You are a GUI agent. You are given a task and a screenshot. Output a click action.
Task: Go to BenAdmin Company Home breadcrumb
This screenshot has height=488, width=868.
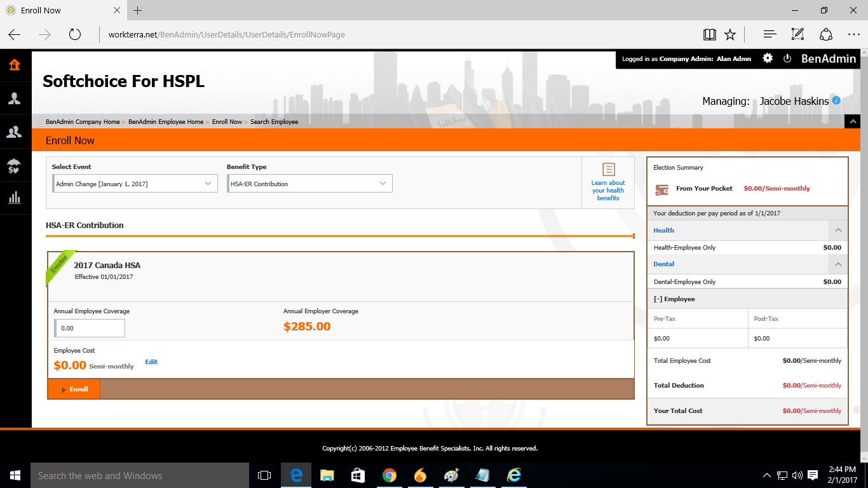coord(83,122)
